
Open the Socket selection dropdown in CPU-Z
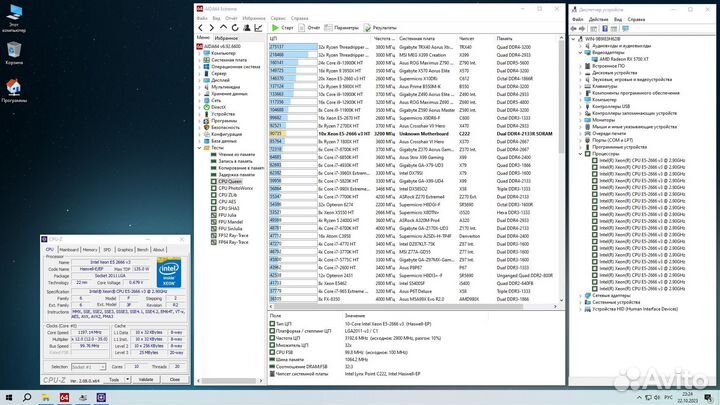89,367
